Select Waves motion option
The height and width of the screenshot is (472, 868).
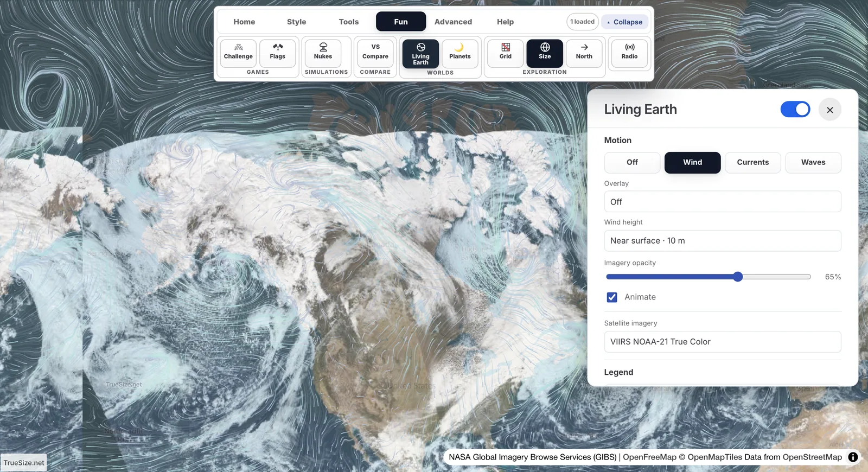(x=813, y=162)
